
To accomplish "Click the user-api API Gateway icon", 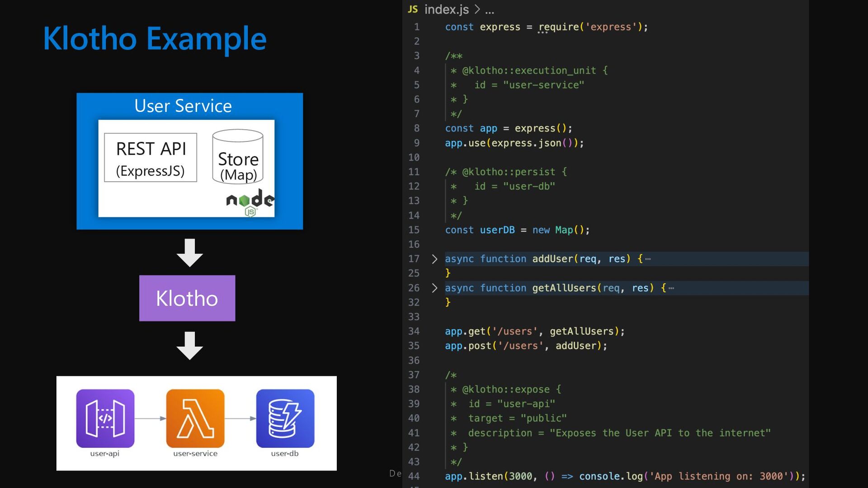I will click(105, 418).
